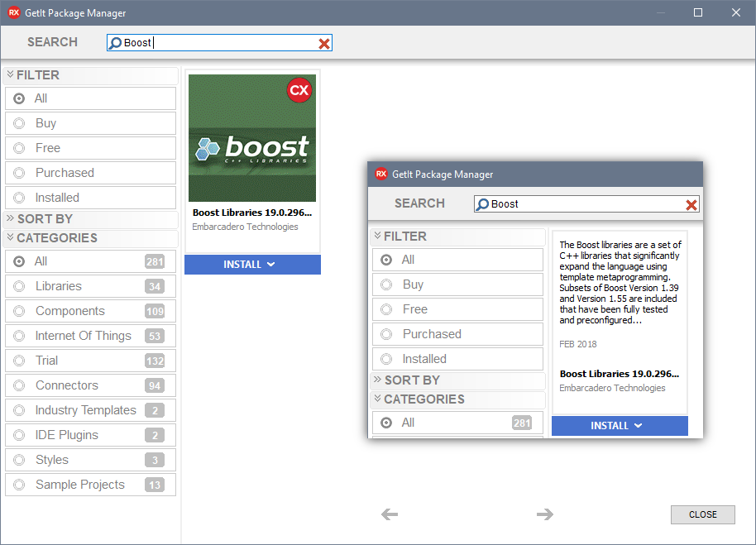This screenshot has height=545, width=756.
Task: Click main window title Boost Libraries 19.0.296...
Action: coord(252,213)
